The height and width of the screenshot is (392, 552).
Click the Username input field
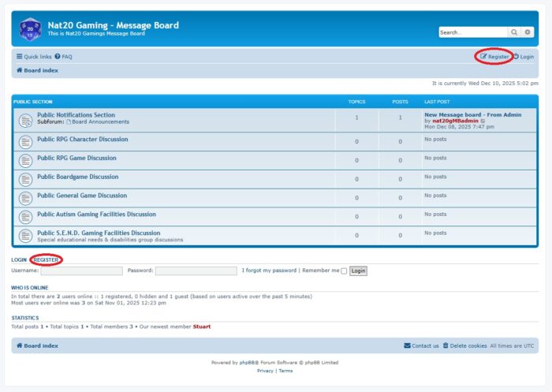80,271
